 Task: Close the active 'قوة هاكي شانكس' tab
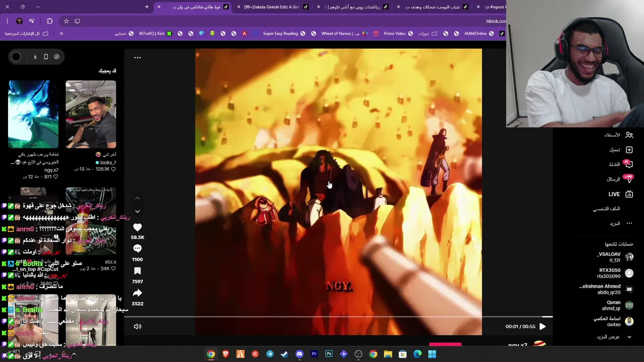[x=159, y=7]
